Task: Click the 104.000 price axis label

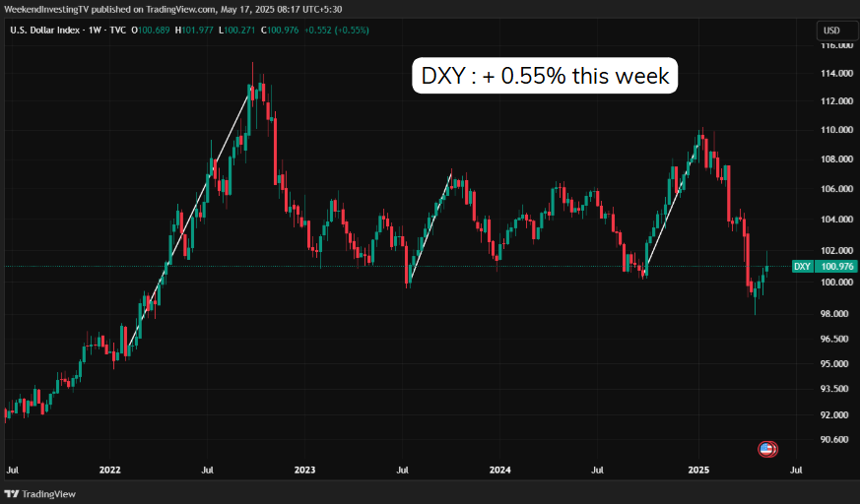Action: (836, 220)
